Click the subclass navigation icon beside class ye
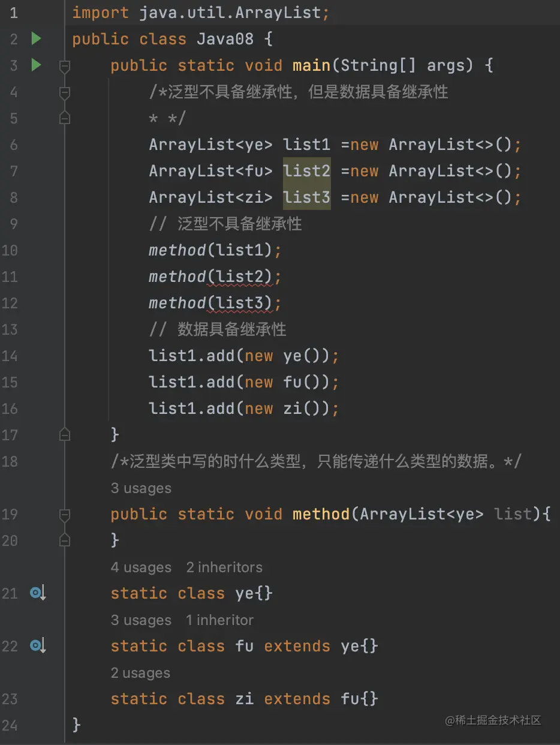560x745 pixels. pyautogui.click(x=37, y=593)
